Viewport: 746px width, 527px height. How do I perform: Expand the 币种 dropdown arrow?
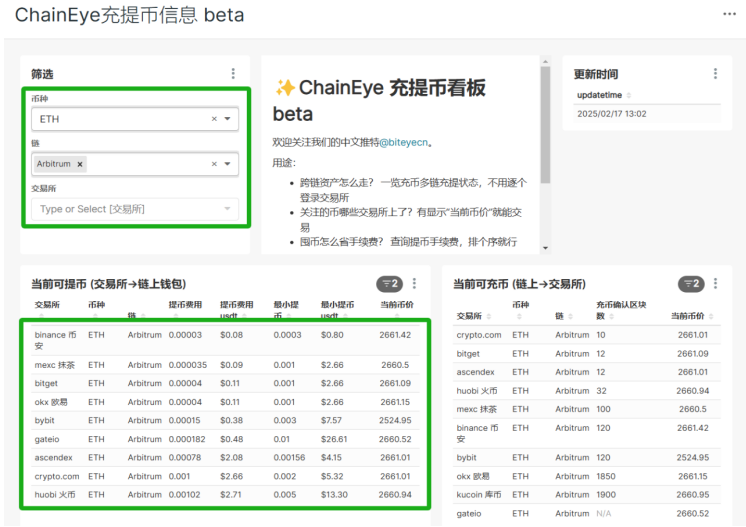tap(227, 119)
